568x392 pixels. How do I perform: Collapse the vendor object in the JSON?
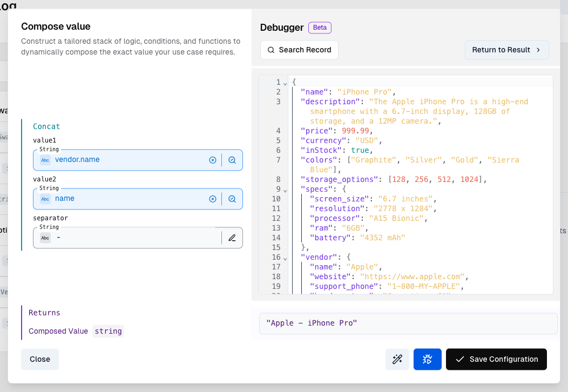[x=285, y=257]
